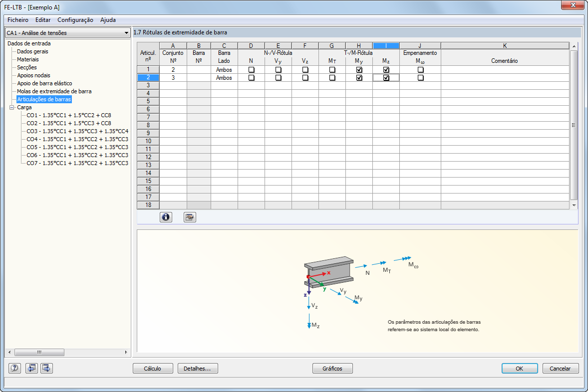Click the Barra Lado cell in row 1
Image resolution: width=588 pixels, height=392 pixels.
[224, 70]
